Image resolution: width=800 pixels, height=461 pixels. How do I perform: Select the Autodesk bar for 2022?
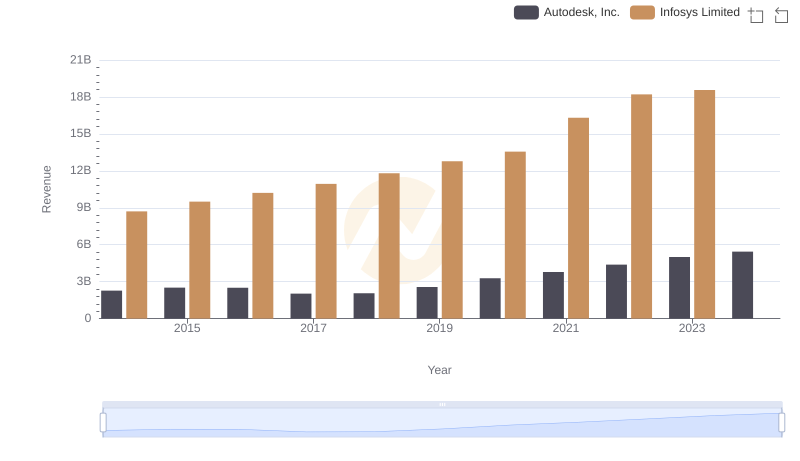click(x=616, y=291)
